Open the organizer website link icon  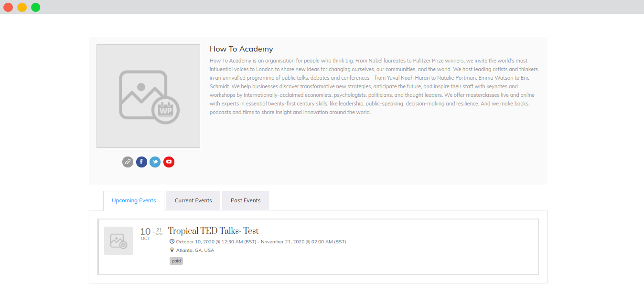pyautogui.click(x=128, y=162)
